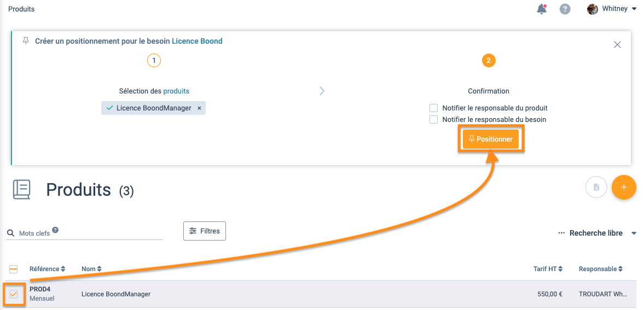Expand the Recherche libre dropdown
The width and height of the screenshot is (644, 310).
634,233
